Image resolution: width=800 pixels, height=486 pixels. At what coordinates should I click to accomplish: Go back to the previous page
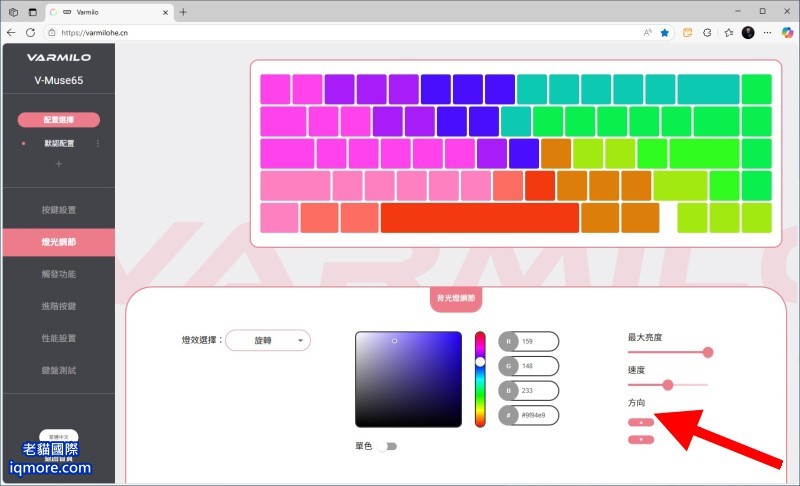(11, 33)
